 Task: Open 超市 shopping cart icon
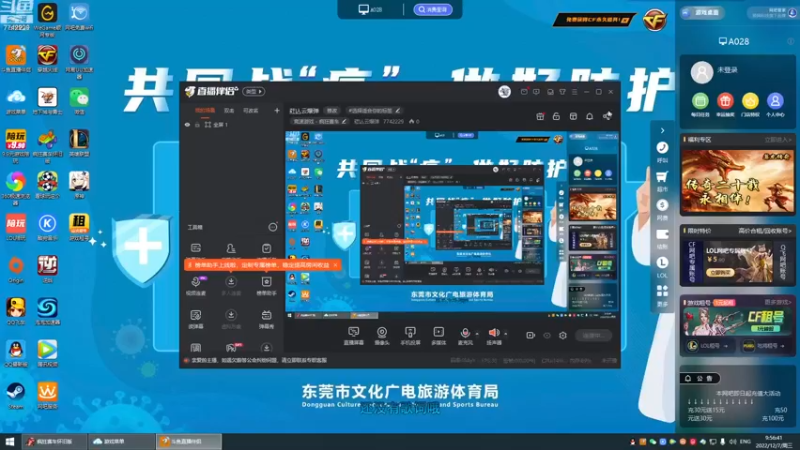tap(662, 181)
